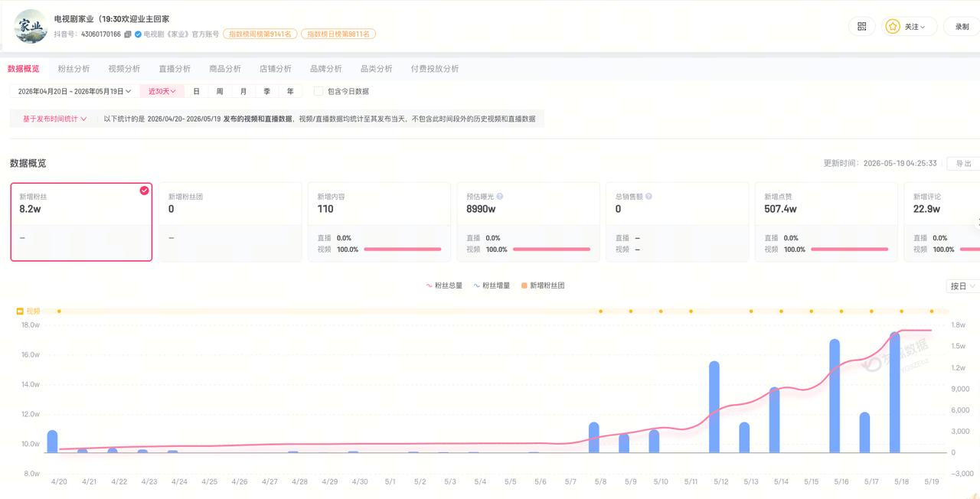This screenshot has width=980, height=499.
Task: Switch to 品类分析 tab
Action: [377, 69]
